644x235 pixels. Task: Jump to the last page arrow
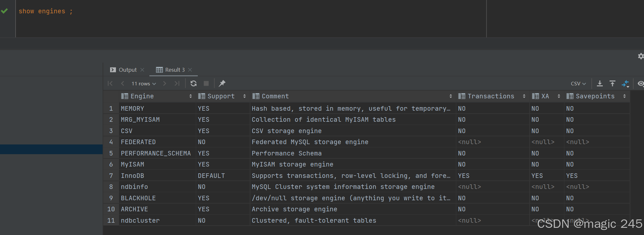pos(177,83)
